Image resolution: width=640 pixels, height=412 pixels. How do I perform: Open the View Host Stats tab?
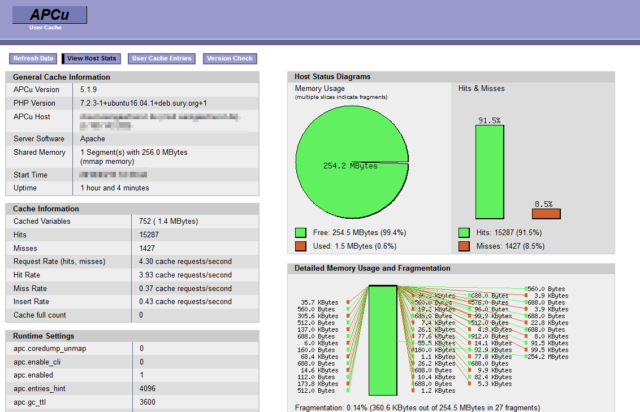(91, 59)
